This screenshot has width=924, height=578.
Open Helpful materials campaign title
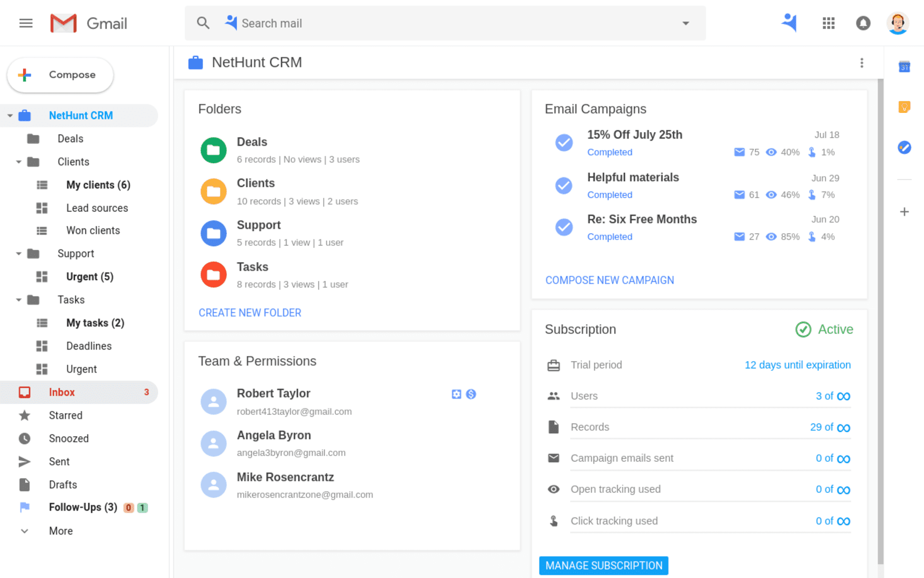coord(633,178)
